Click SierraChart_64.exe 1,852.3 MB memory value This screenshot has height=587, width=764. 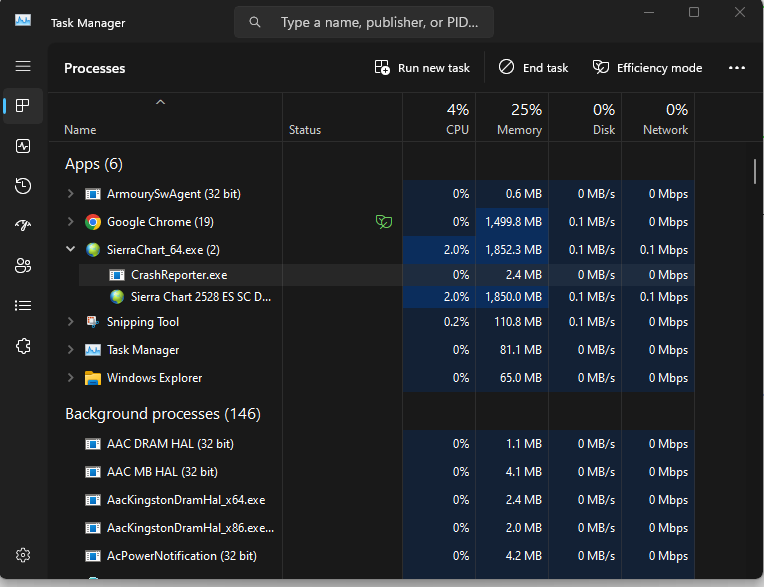[x=513, y=250]
